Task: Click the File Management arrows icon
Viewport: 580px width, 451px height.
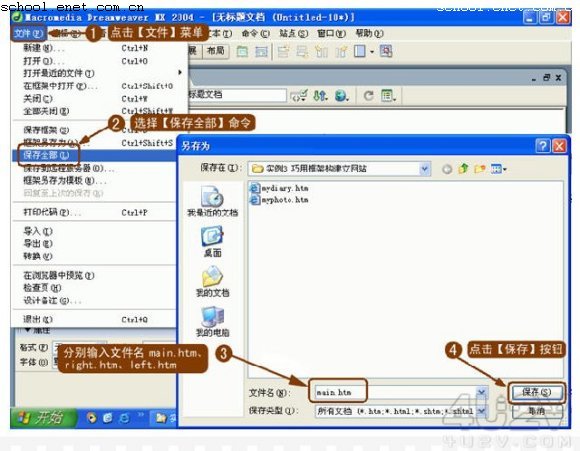Action: click(x=320, y=96)
